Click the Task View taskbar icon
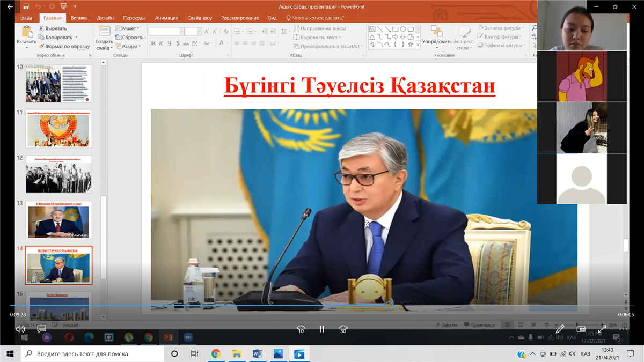The width and height of the screenshot is (644, 362). click(195, 354)
